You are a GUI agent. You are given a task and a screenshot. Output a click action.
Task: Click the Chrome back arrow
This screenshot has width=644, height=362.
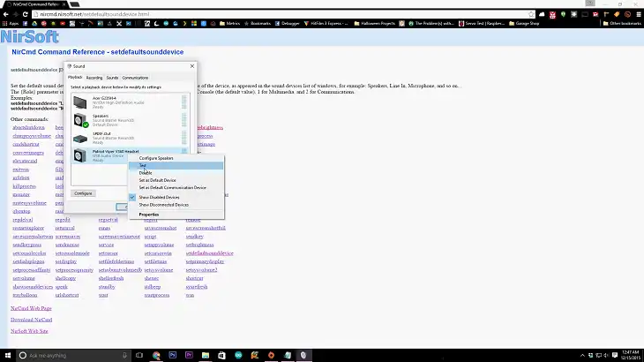6,14
